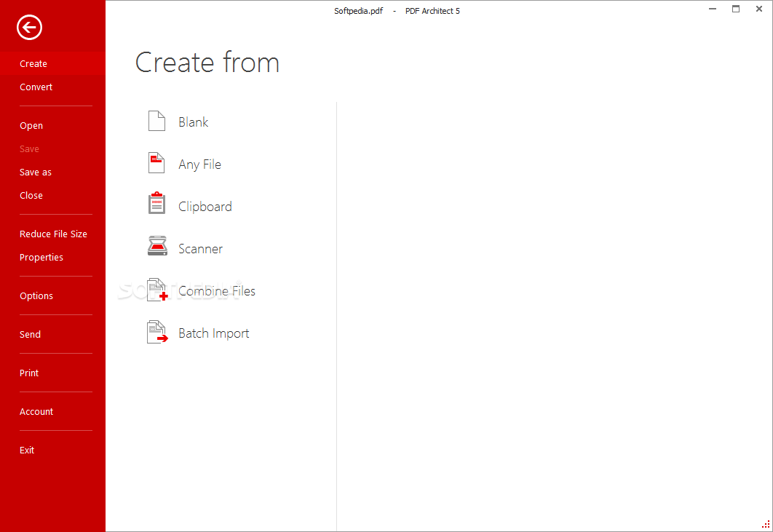Open the Options page

pyautogui.click(x=36, y=295)
